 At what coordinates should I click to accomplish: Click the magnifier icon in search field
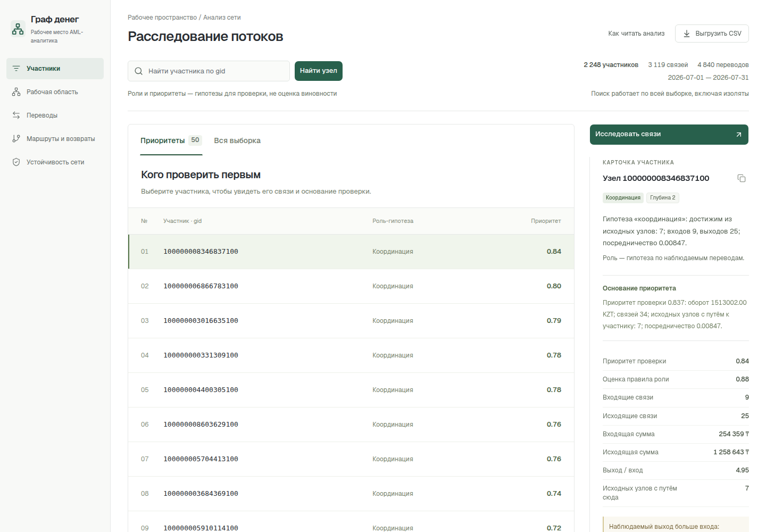click(x=138, y=71)
